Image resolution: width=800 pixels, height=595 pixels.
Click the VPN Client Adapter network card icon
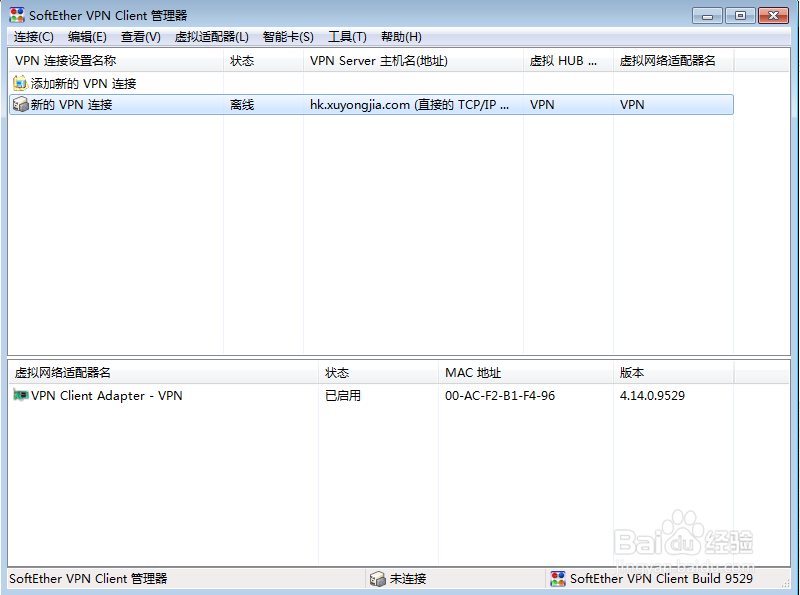20,395
